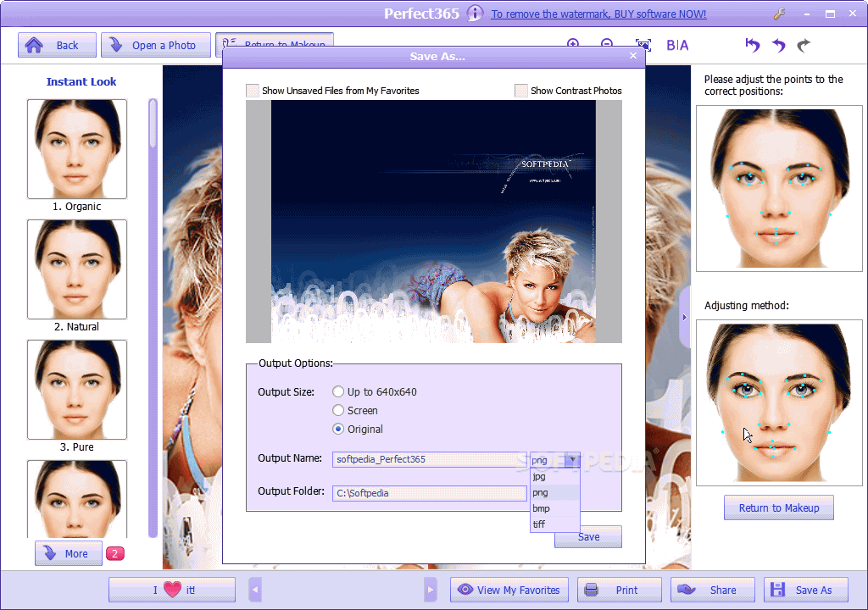Click the fit-to-screen icon
This screenshot has height=610, width=868.
click(643, 45)
